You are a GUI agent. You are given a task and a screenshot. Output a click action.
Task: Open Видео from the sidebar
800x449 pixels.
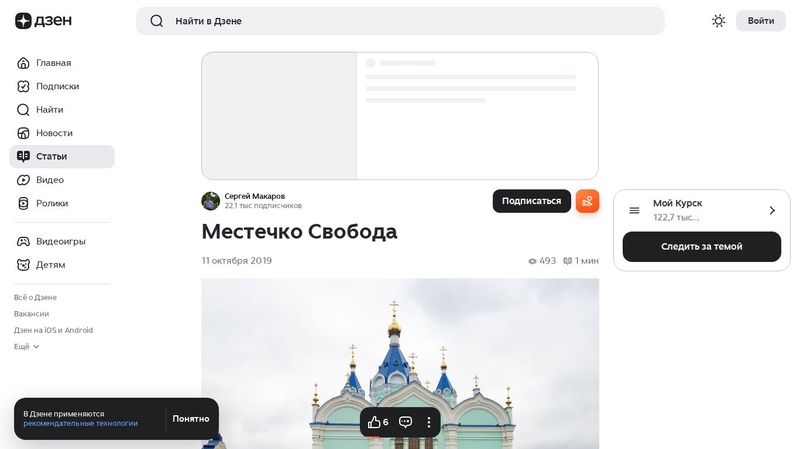coord(49,180)
